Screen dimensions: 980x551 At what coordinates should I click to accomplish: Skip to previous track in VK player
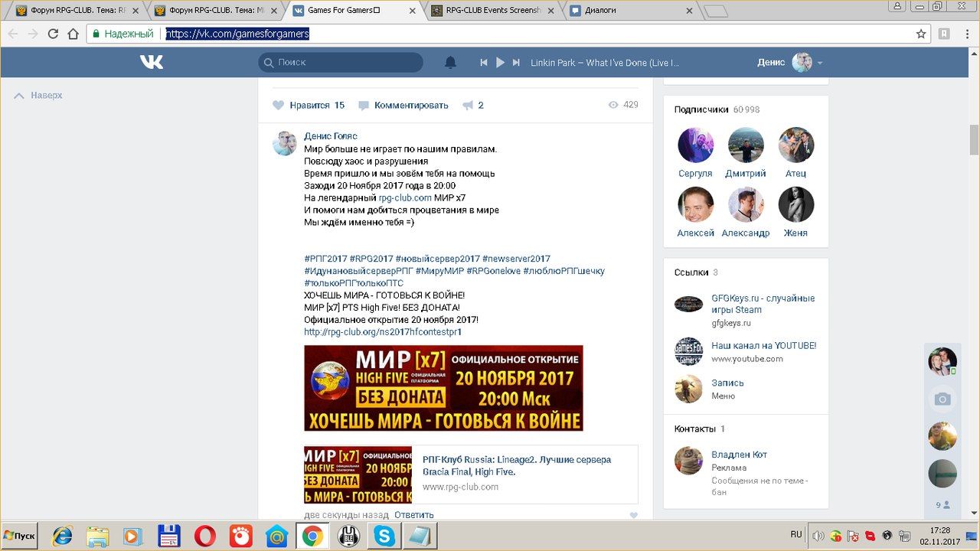tap(484, 63)
